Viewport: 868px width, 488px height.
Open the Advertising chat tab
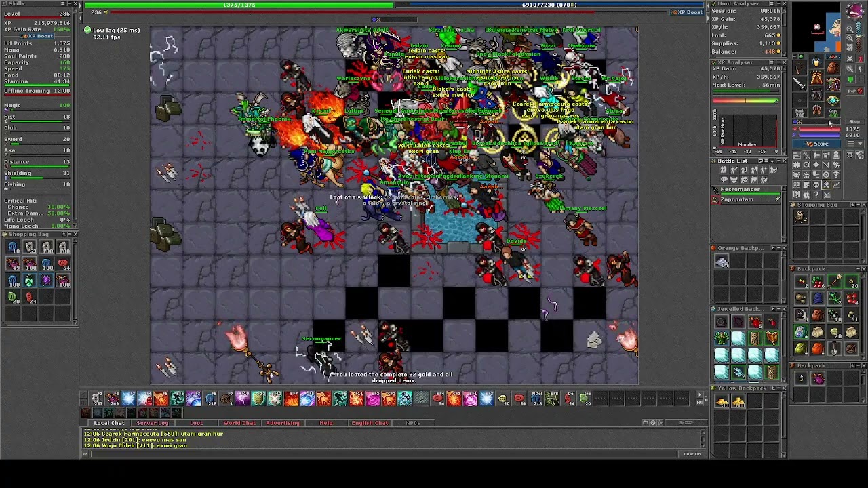(x=283, y=423)
